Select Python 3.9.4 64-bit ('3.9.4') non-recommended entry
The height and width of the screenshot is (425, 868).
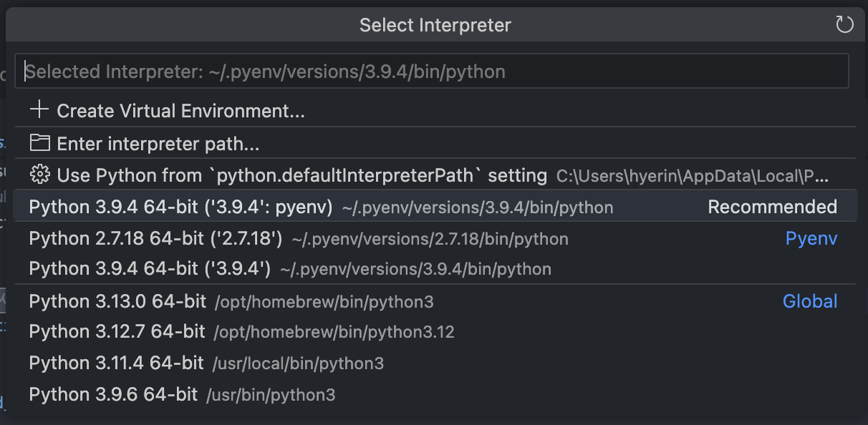[150, 269]
